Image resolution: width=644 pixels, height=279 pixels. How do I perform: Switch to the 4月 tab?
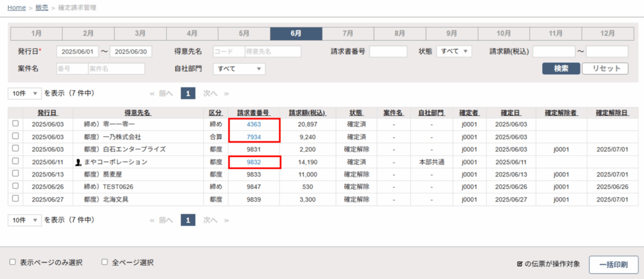(x=192, y=33)
